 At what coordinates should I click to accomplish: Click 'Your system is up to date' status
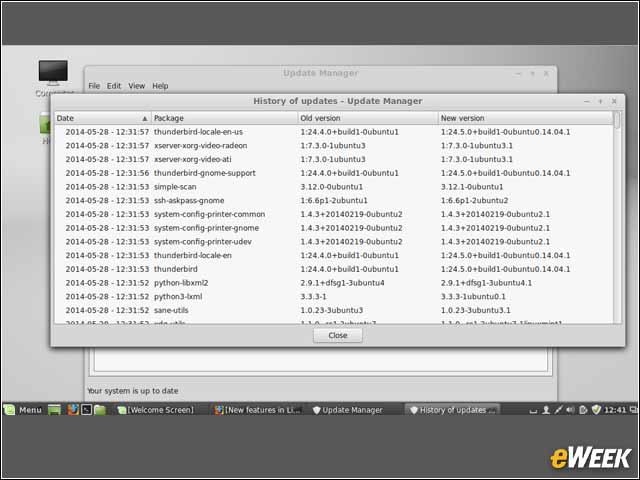[x=133, y=391]
